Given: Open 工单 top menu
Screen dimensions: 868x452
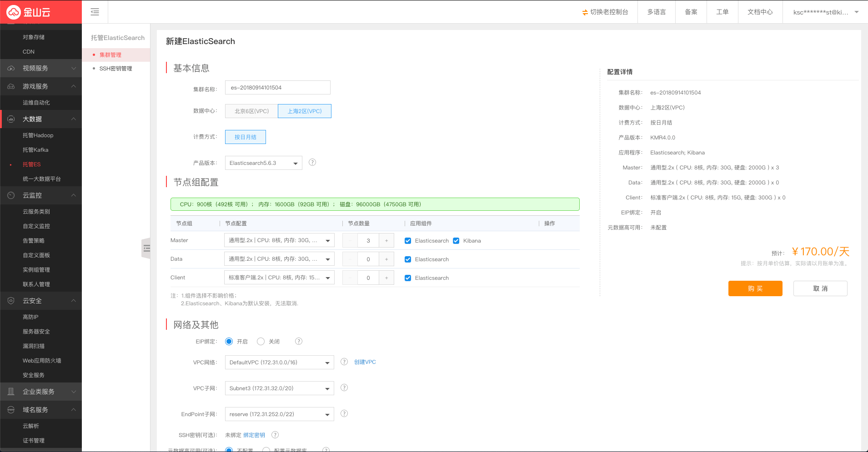Looking at the screenshot, I should click(x=722, y=12).
